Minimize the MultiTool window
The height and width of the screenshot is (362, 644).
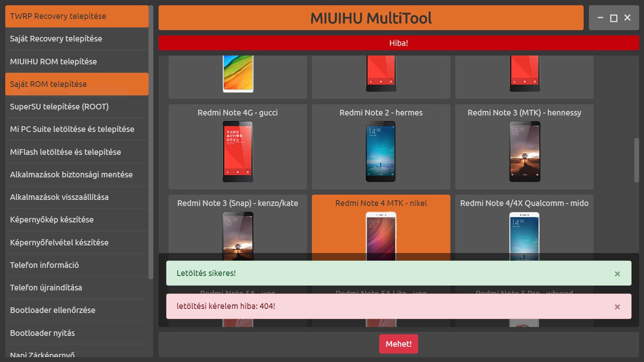click(600, 18)
